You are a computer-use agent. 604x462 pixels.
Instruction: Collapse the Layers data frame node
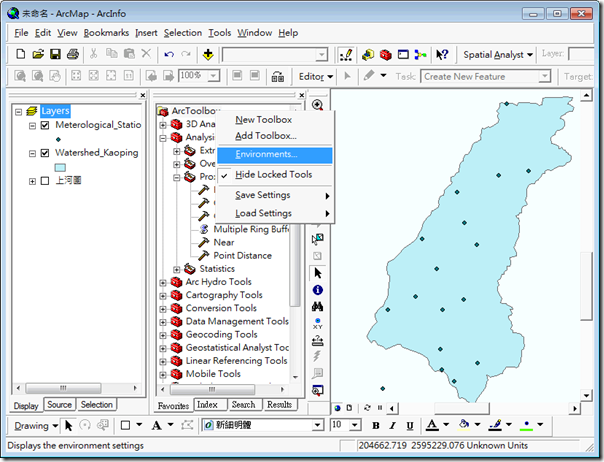(x=18, y=112)
